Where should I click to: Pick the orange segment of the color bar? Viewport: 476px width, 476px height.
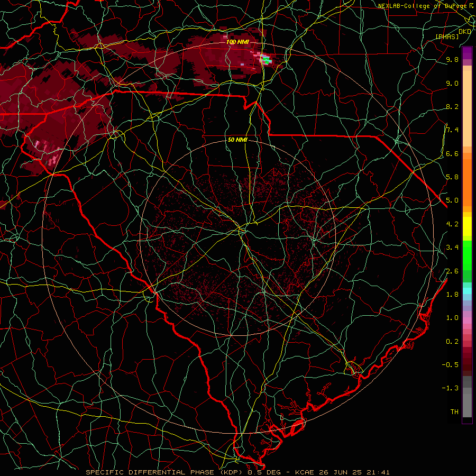click(467, 180)
